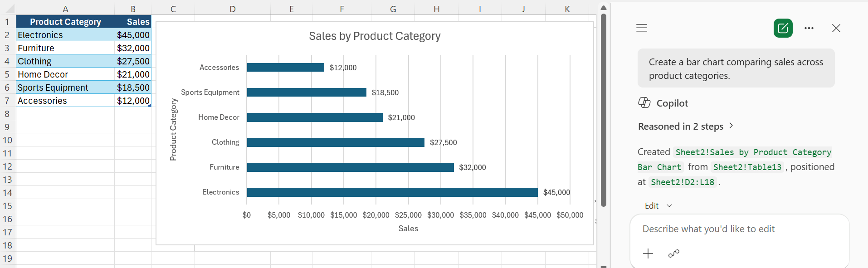Open the Copilot hamburger menu

pyautogui.click(x=641, y=28)
